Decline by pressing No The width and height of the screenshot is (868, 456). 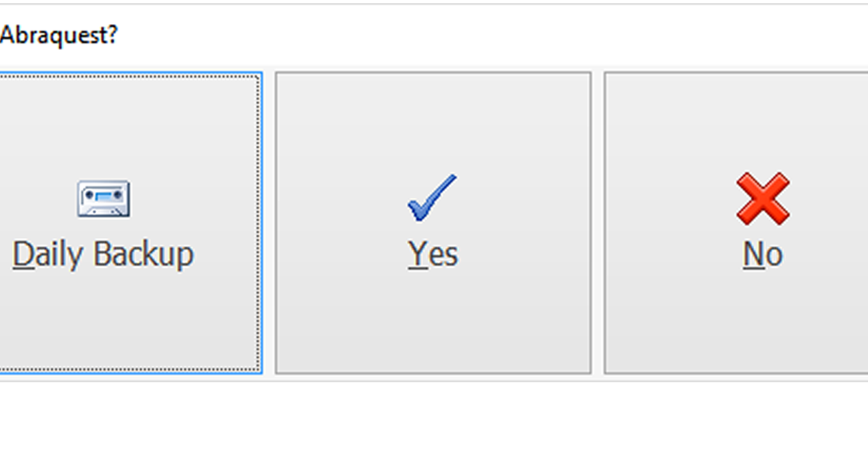tap(736, 223)
